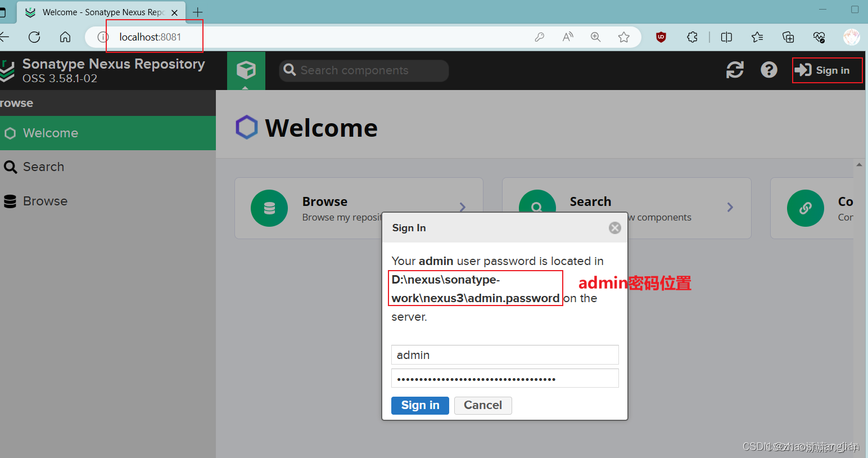Open the Browse card chevron

click(462, 207)
